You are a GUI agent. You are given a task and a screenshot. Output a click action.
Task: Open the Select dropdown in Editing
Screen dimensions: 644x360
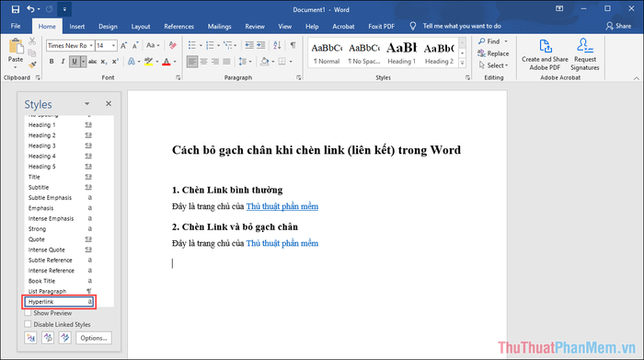point(493,65)
